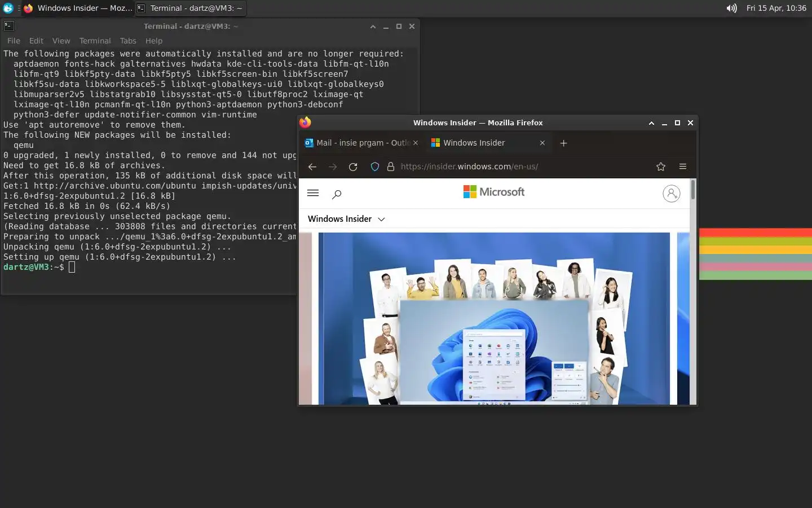Screen dimensions: 812x508
Task: Click the 'Setting up qemu' terminal line
Action: [120, 257]
